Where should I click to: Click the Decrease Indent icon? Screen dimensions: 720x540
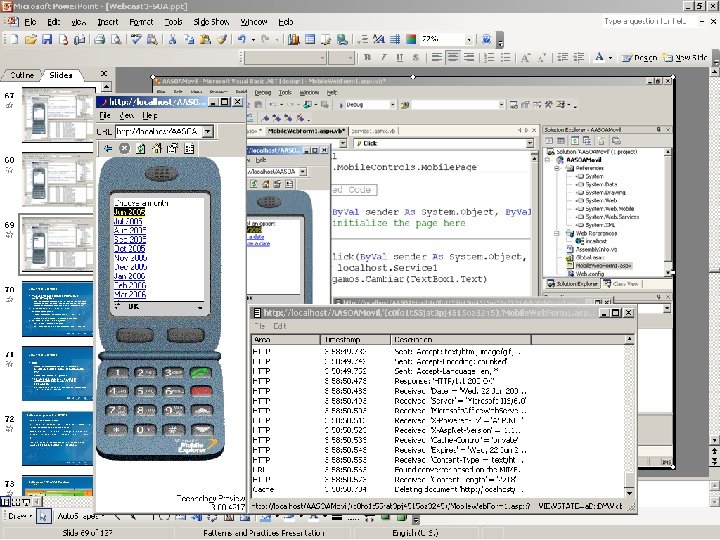coord(562,57)
